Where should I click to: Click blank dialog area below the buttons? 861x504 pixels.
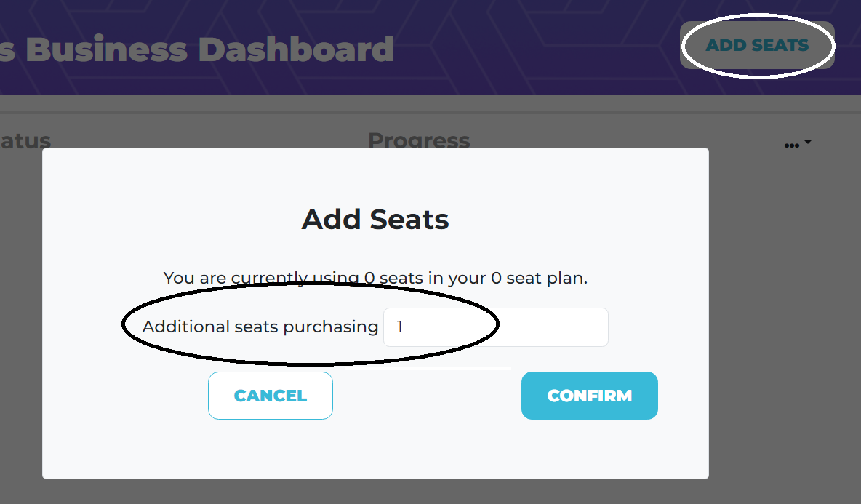pos(375,449)
